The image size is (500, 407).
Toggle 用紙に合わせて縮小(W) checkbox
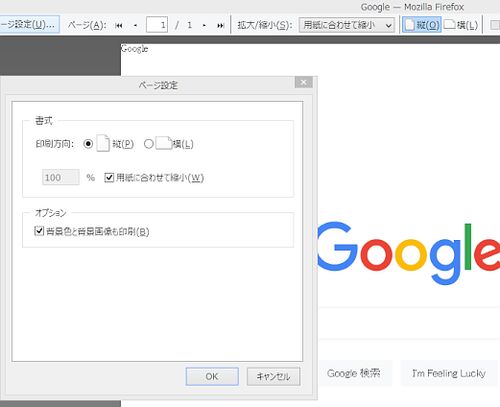(109, 177)
